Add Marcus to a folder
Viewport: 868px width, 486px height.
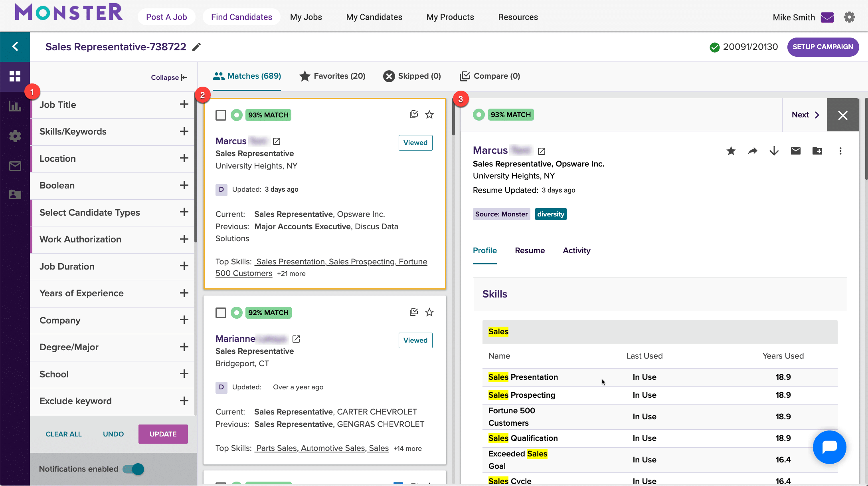click(x=817, y=151)
